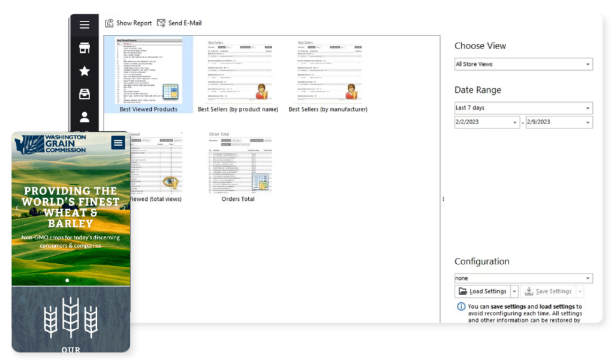The width and height of the screenshot is (614, 364).
Task: Click the wheat stalks icon on the mobile site
Action: [x=71, y=317]
